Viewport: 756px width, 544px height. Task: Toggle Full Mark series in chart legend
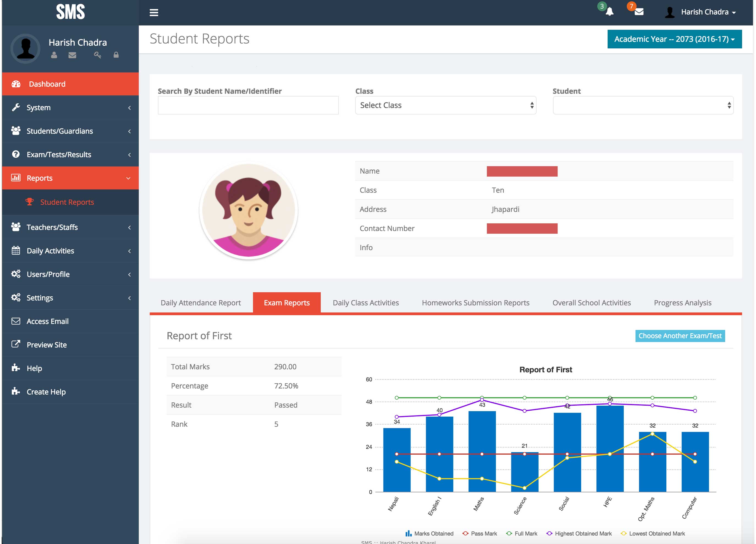[x=522, y=533]
